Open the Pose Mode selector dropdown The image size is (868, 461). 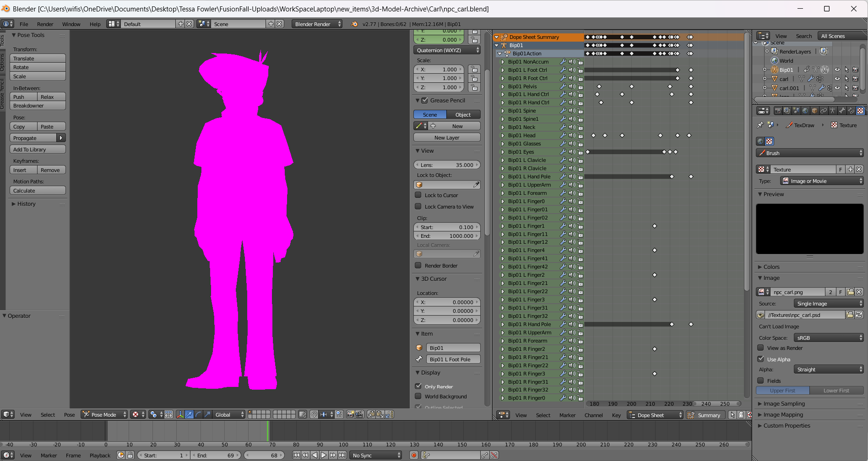[x=104, y=414]
